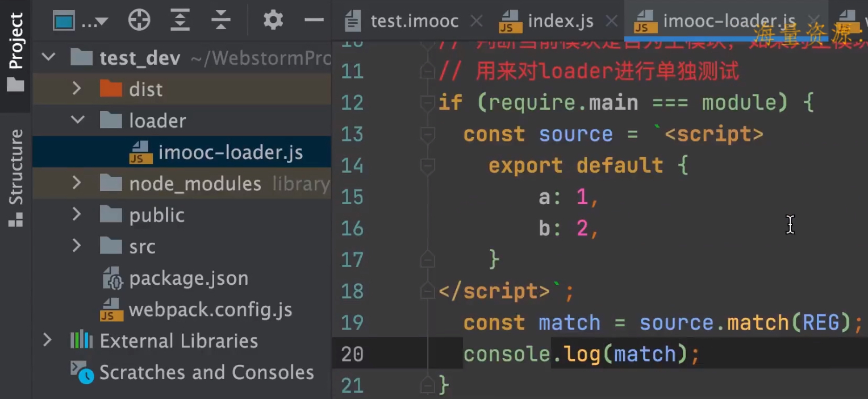Image resolution: width=868 pixels, height=399 pixels.
Task: Toggle fold end marker at line 17
Action: click(427, 260)
